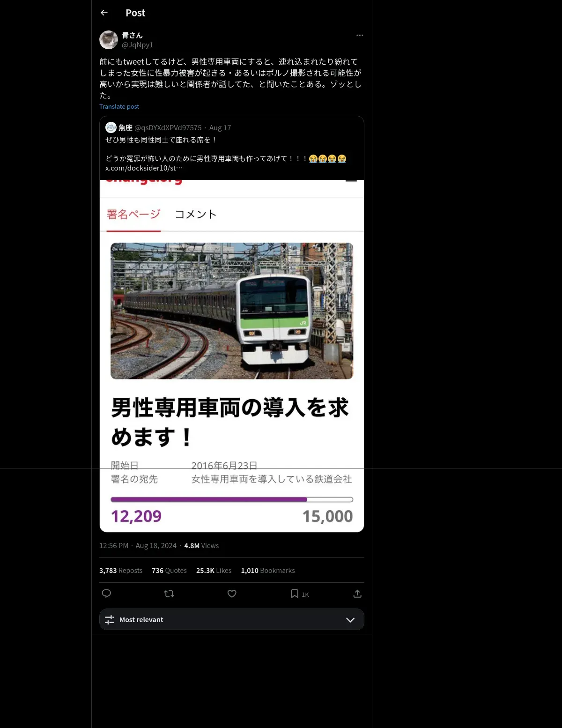Repost using the retweet arrows icon
562x728 pixels.
(x=169, y=594)
